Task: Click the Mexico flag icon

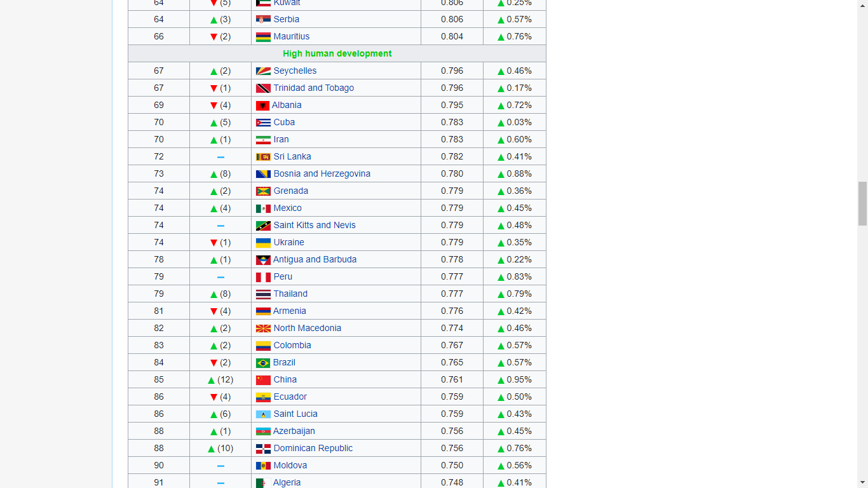Action: (263, 208)
